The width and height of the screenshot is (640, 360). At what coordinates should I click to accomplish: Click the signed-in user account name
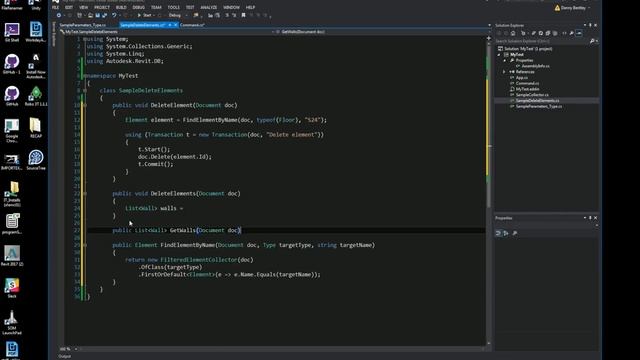click(x=573, y=8)
